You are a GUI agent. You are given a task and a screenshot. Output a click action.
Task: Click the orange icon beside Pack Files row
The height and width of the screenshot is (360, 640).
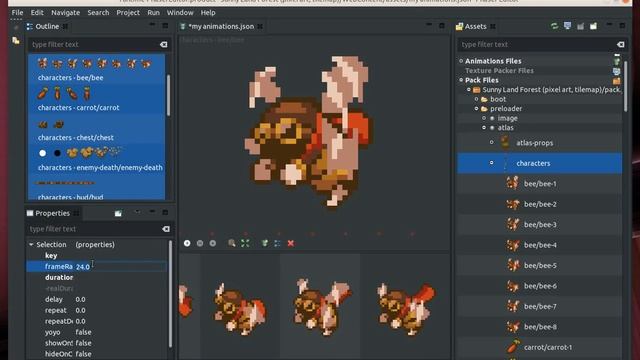(x=616, y=80)
